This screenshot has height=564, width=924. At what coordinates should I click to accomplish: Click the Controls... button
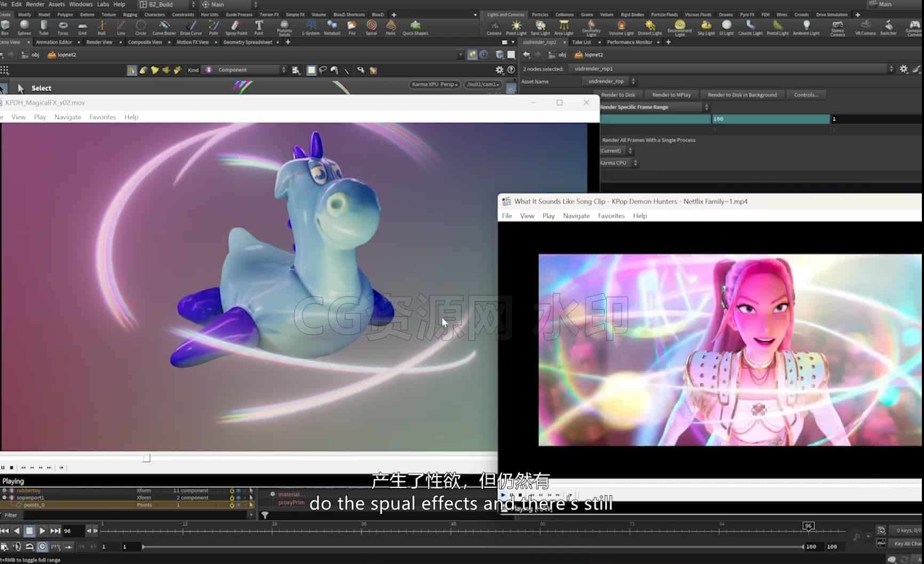[x=806, y=95]
